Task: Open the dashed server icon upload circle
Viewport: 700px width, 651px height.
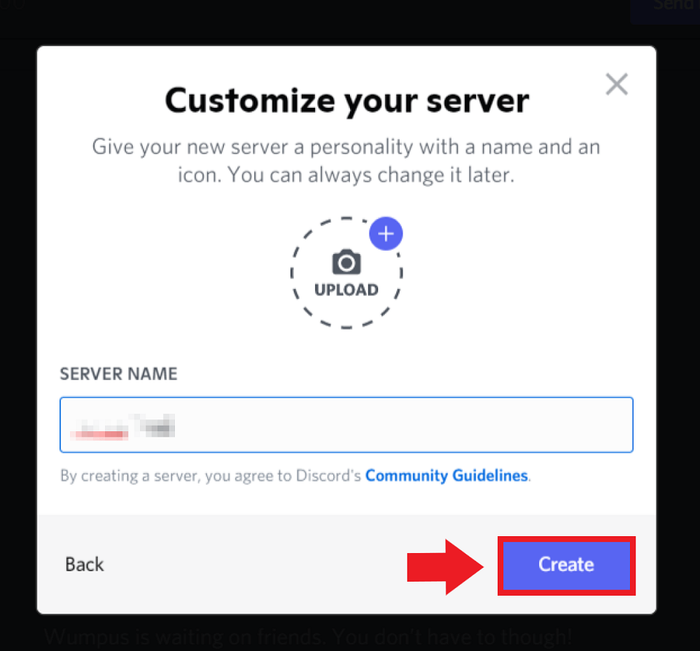Action: pos(346,273)
